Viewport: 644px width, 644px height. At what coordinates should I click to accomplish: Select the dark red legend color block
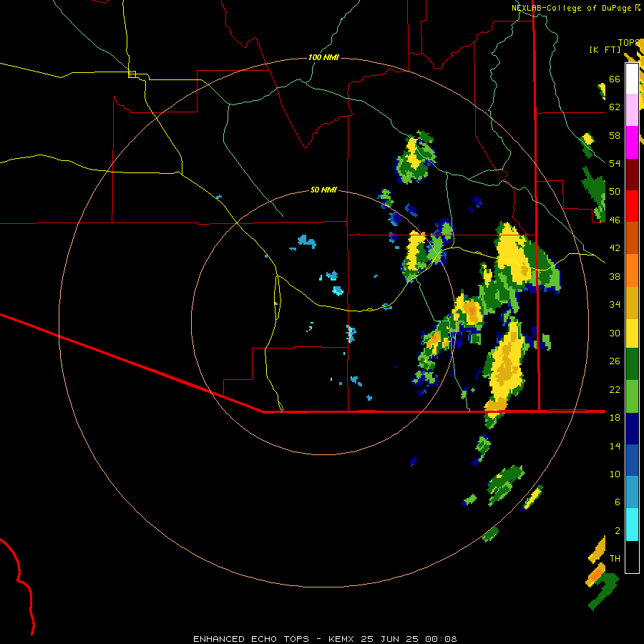pos(632,174)
